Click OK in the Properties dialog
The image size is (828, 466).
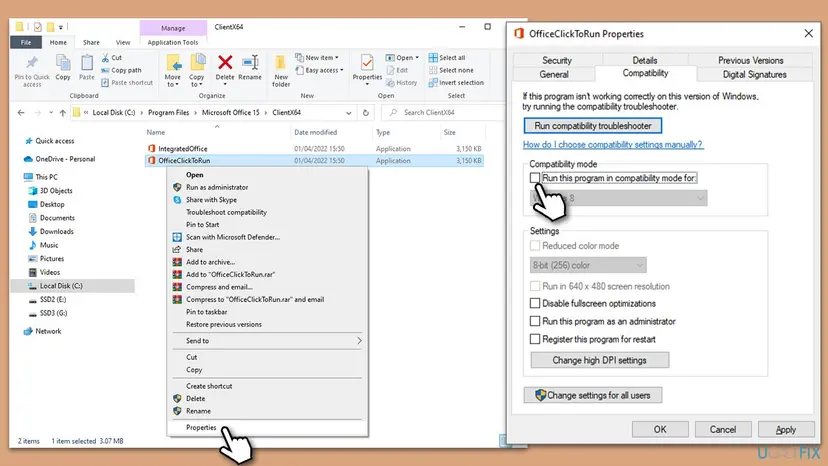[x=660, y=430]
